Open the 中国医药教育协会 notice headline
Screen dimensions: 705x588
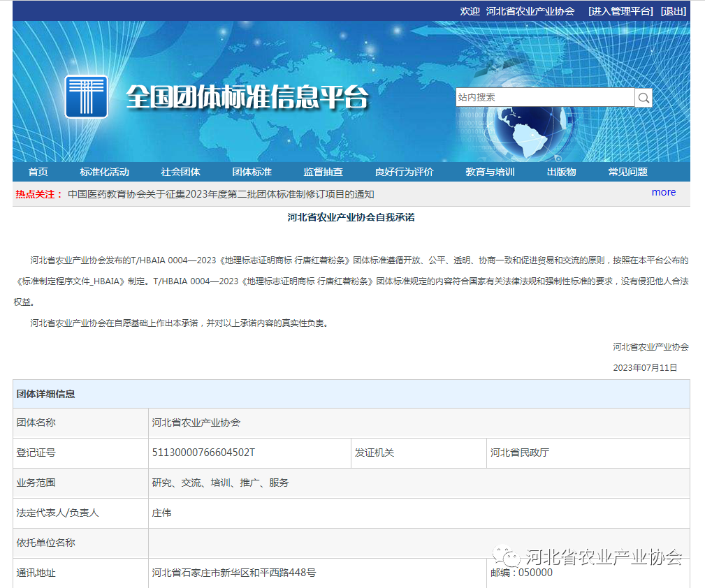[x=221, y=194]
